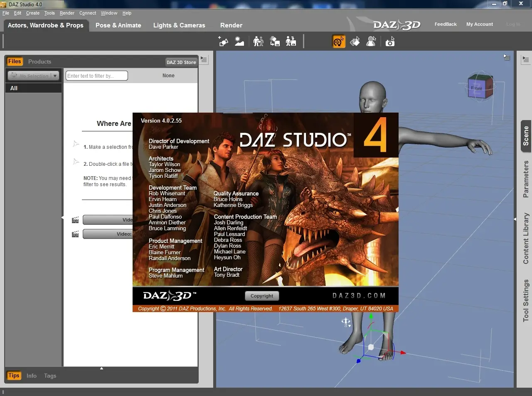The height and width of the screenshot is (396, 532).
Task: Open the Content Library side tab
Action: point(526,239)
